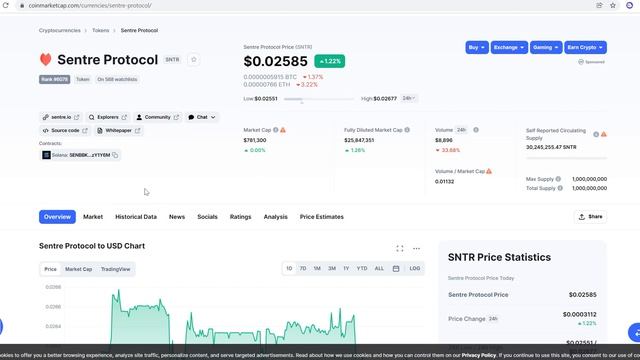Open the Socials tab
Screen dimensions: 640x360
click(x=207, y=217)
